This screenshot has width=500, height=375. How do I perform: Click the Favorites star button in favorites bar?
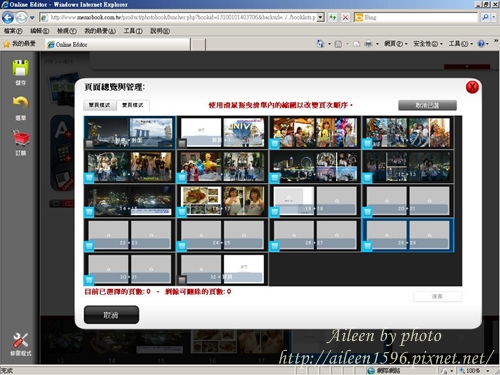click(x=19, y=44)
